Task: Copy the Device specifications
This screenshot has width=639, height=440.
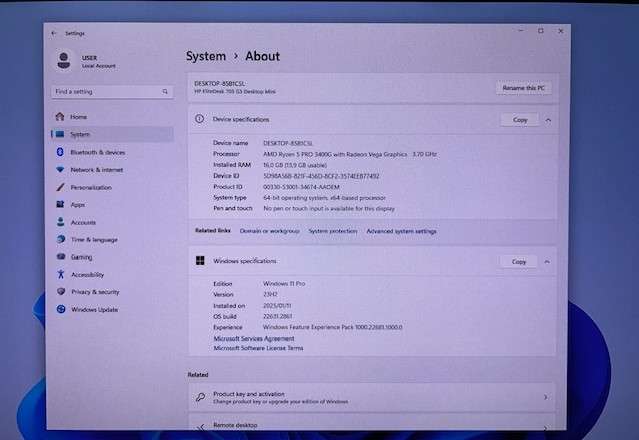Action: pos(519,120)
